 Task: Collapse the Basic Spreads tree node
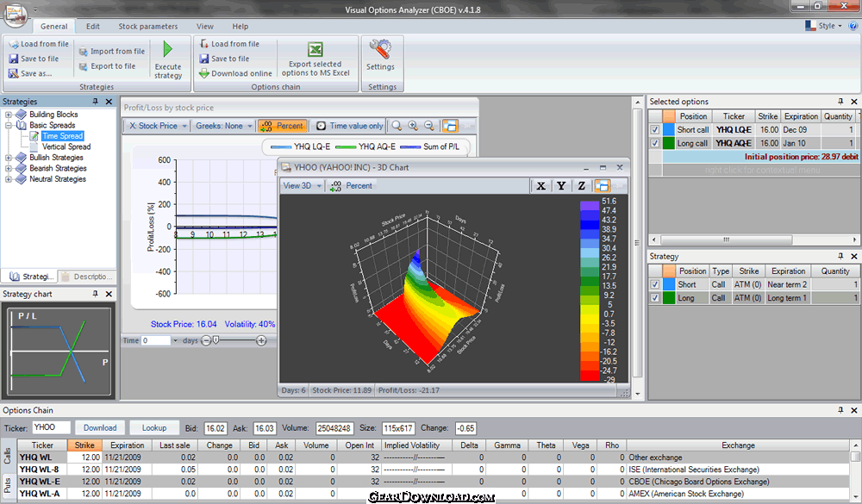coord(9,125)
